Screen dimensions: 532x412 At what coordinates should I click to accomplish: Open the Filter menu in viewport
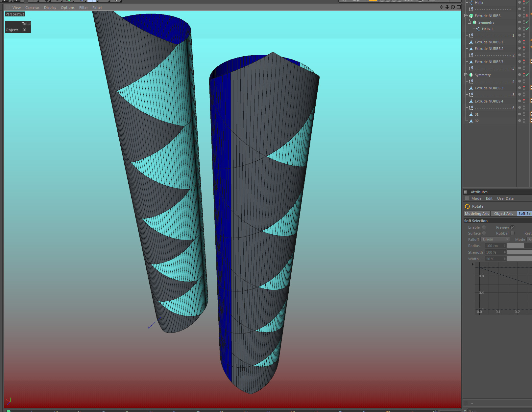(x=84, y=8)
